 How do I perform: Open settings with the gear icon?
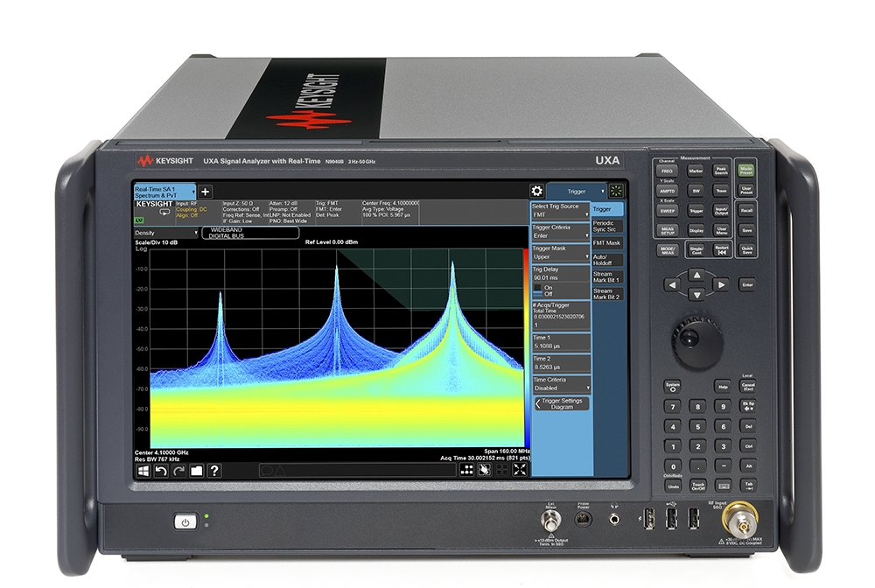(x=537, y=191)
